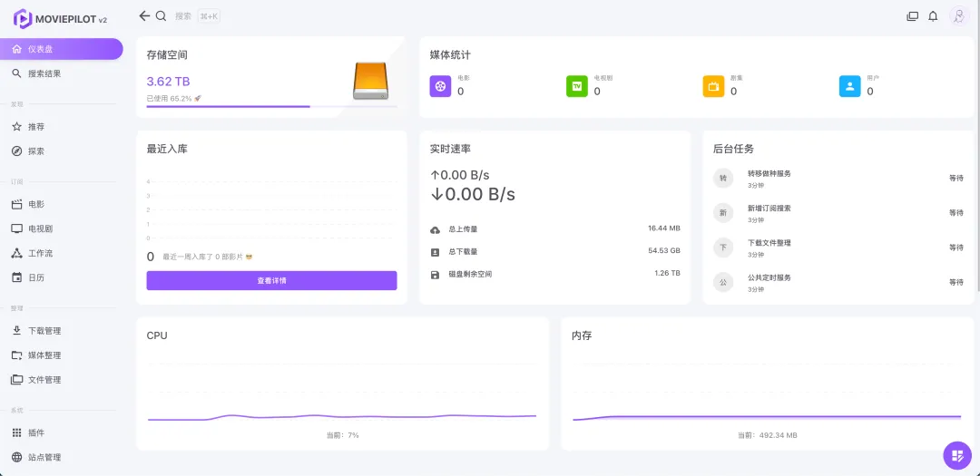Open the notifications bell

(x=933, y=17)
